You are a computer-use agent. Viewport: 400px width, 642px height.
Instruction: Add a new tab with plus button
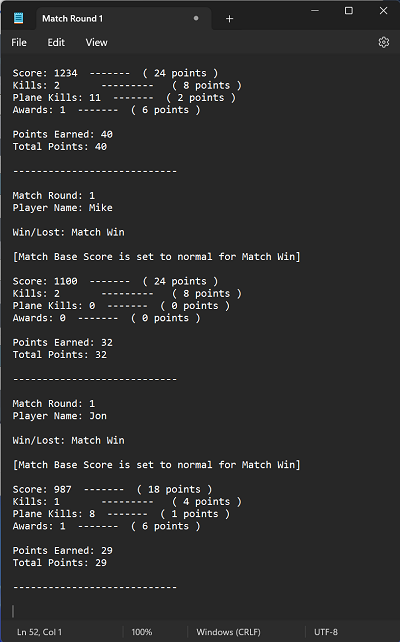point(229,19)
